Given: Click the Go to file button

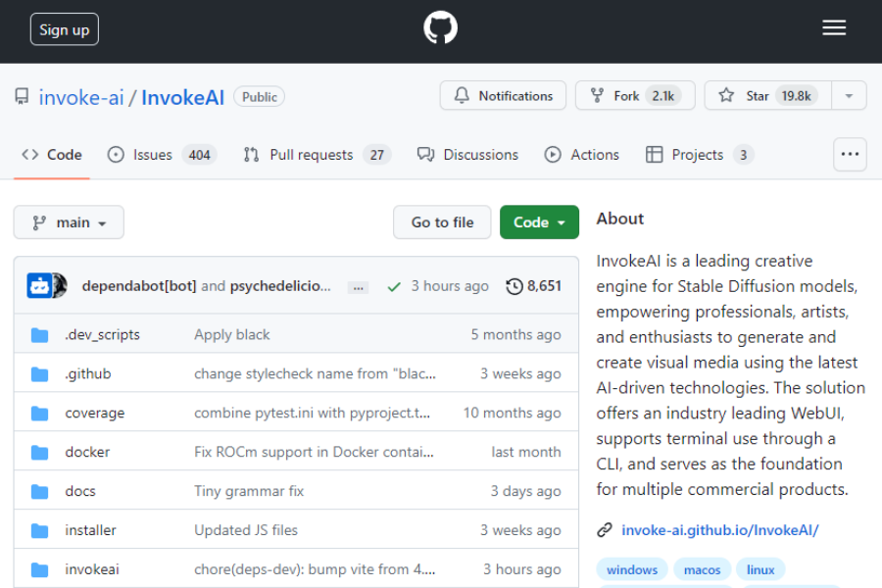Looking at the screenshot, I should coord(442,222).
